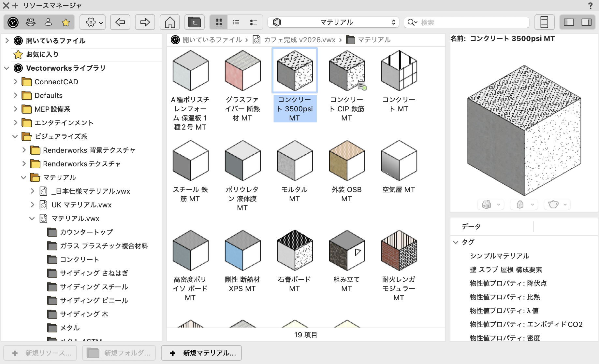Select the コンクリート folder in the tree
Screen dimensions: 599x364
click(x=79, y=259)
